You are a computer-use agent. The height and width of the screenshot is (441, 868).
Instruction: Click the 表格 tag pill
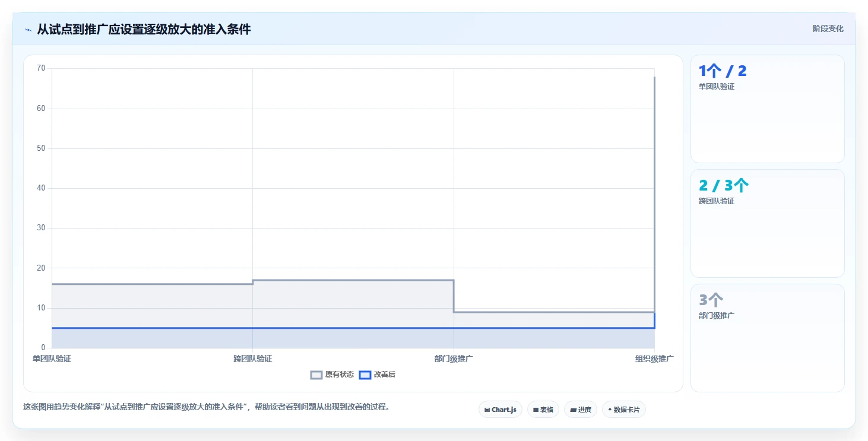[x=543, y=410]
